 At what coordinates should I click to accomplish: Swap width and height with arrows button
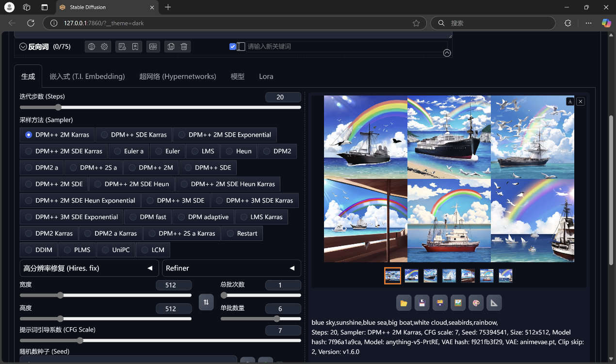point(206,302)
